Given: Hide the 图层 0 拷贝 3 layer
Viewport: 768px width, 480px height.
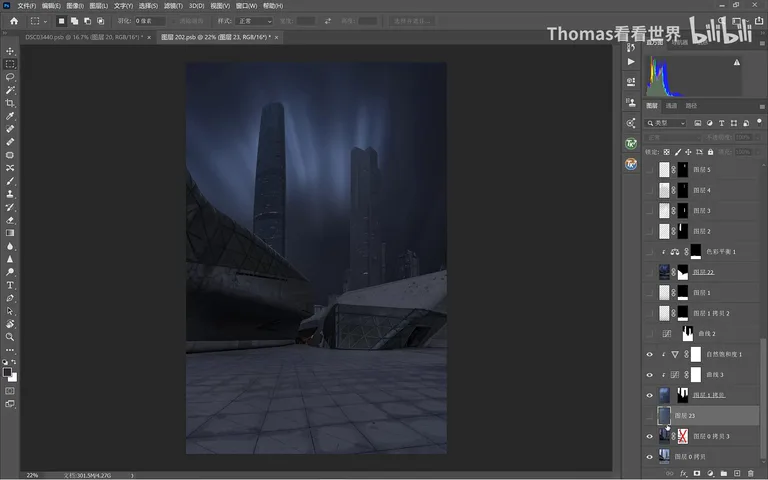Looking at the screenshot, I should [x=649, y=436].
